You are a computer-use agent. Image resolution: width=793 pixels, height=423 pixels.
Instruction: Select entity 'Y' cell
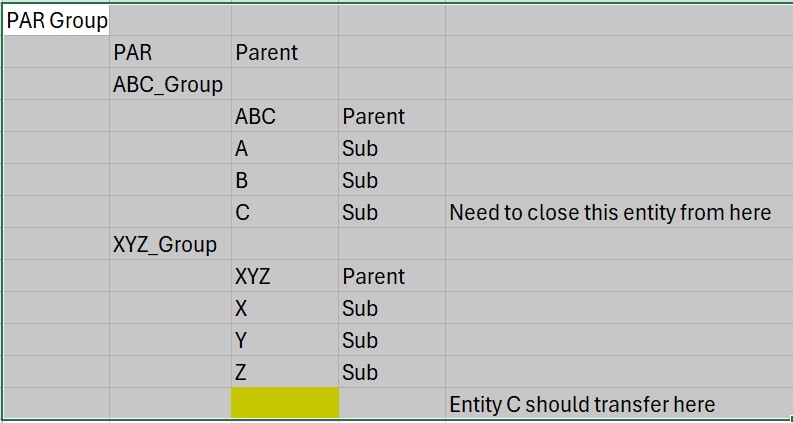[x=285, y=340]
